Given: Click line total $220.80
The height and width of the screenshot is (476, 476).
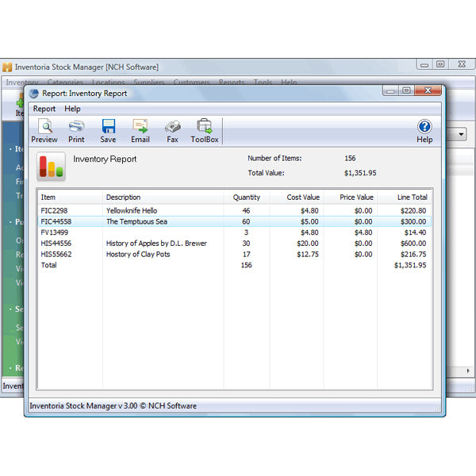Looking at the screenshot, I should tap(413, 211).
